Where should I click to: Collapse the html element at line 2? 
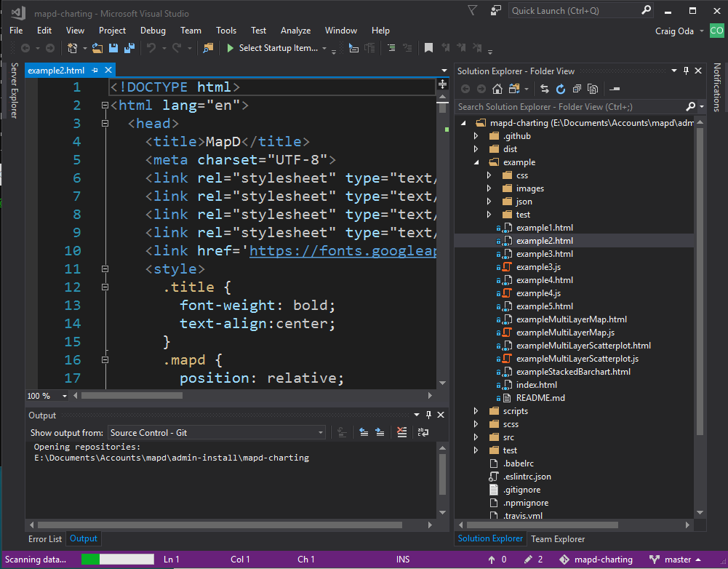click(105, 106)
